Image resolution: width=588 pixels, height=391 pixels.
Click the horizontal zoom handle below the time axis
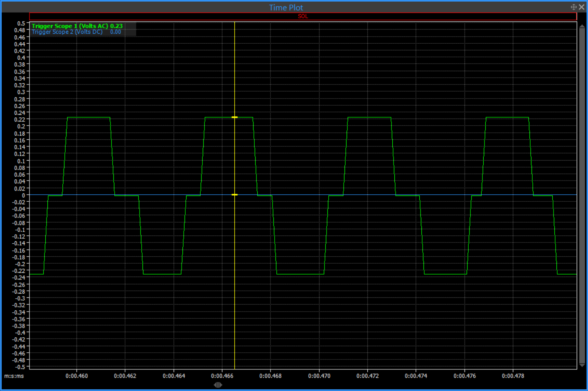(x=218, y=385)
